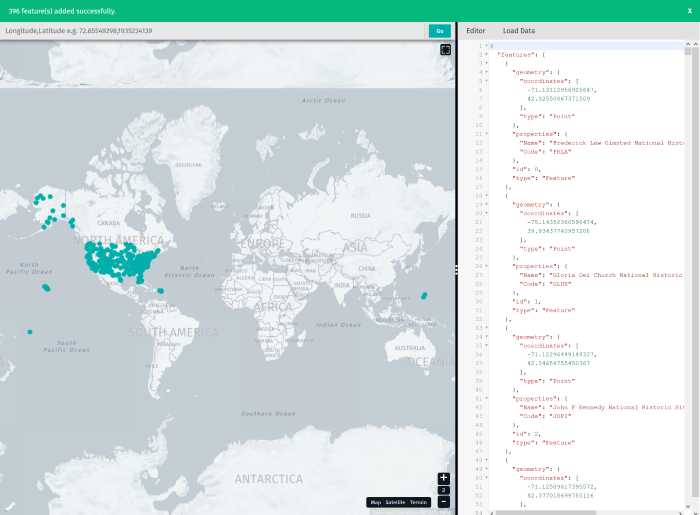Fold the first "geometry" block on line 4
Image resolution: width=700 pixels, height=515 pixels.
click(x=487, y=72)
